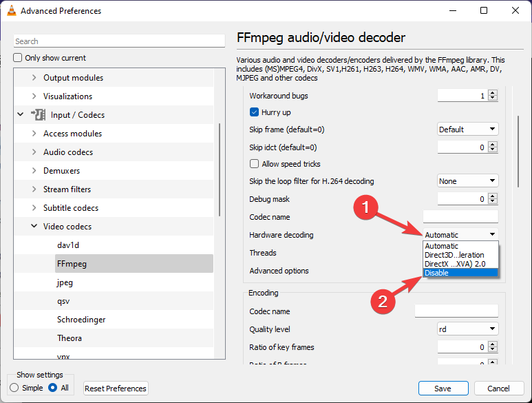Uncheck the Hurry up checkbox

(x=254, y=112)
